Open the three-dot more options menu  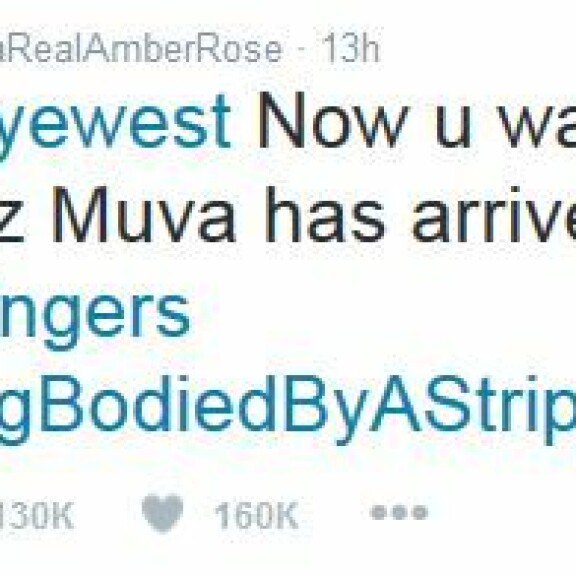point(399,512)
